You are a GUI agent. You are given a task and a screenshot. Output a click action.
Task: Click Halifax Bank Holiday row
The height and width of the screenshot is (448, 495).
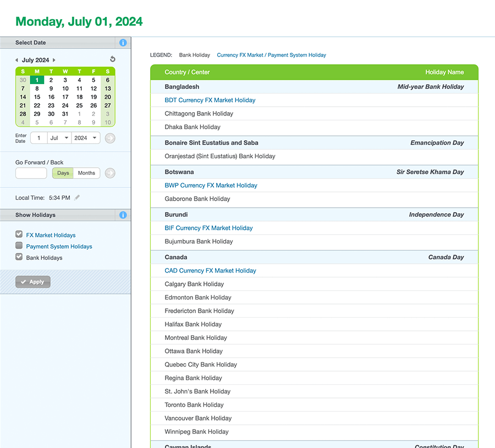tap(314, 324)
